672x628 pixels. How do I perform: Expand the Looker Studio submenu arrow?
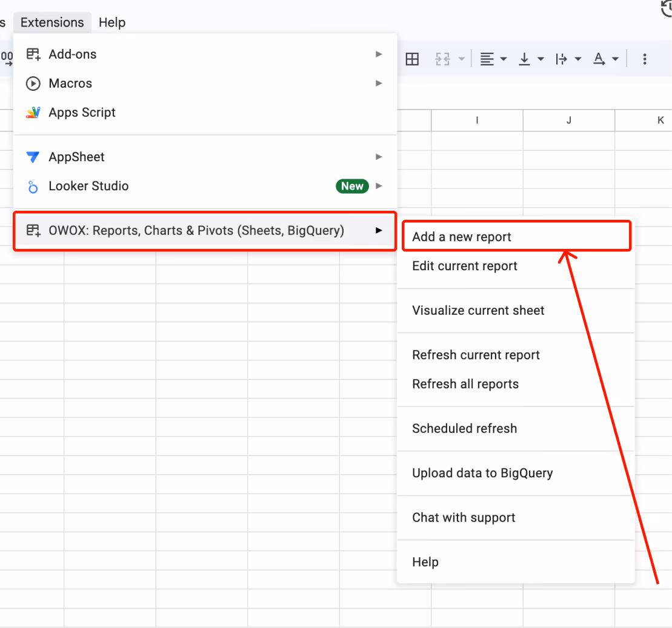(379, 187)
